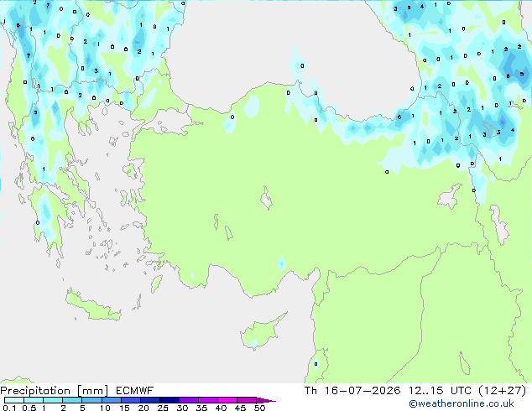Click the '25' legend scale label
The image size is (532, 411).
[x=163, y=408]
